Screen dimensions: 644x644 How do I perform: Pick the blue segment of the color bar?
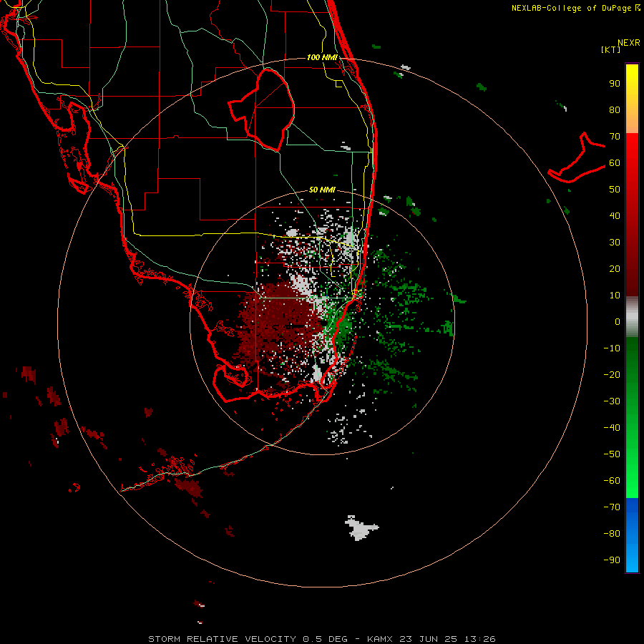tap(632, 535)
